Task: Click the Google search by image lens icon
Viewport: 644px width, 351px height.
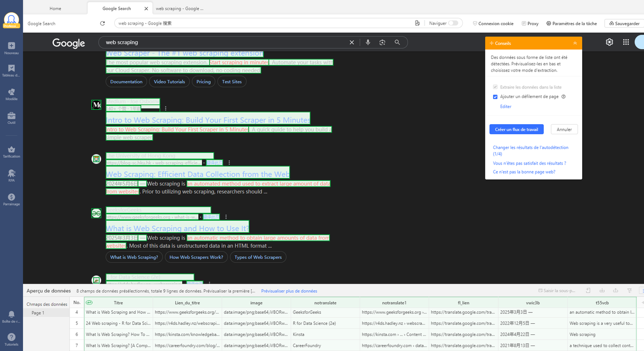Action: click(382, 43)
